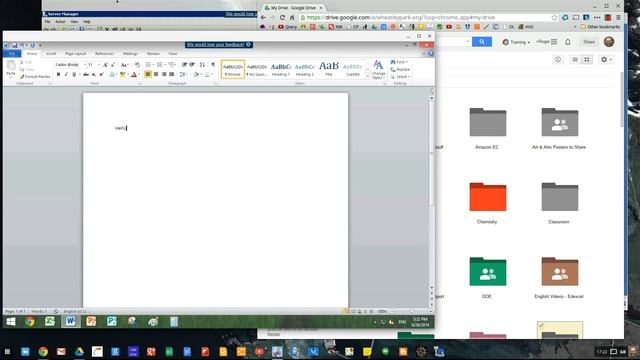This screenshot has height=360, width=640.
Task: Click the Google Drive search button
Action: tap(482, 42)
